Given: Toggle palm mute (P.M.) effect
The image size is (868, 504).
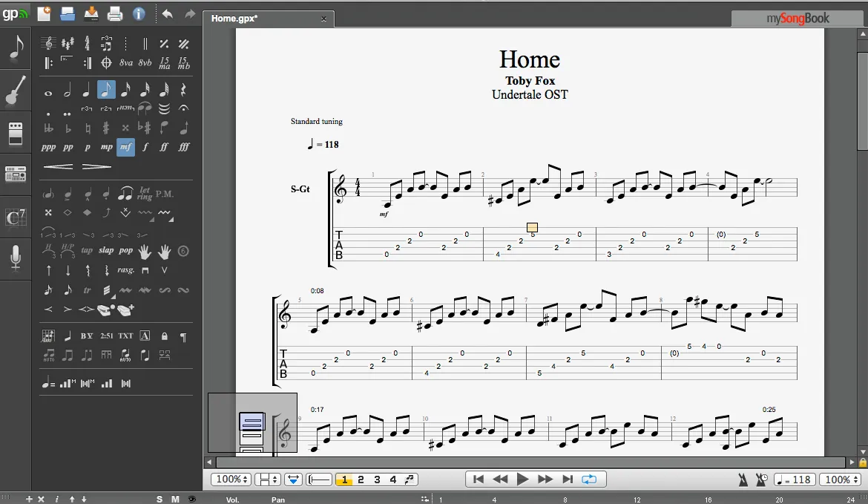Looking at the screenshot, I should tap(165, 194).
